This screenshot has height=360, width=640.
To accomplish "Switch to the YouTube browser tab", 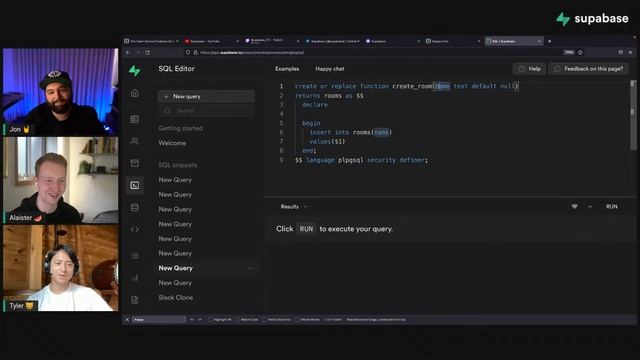I will pos(211,41).
